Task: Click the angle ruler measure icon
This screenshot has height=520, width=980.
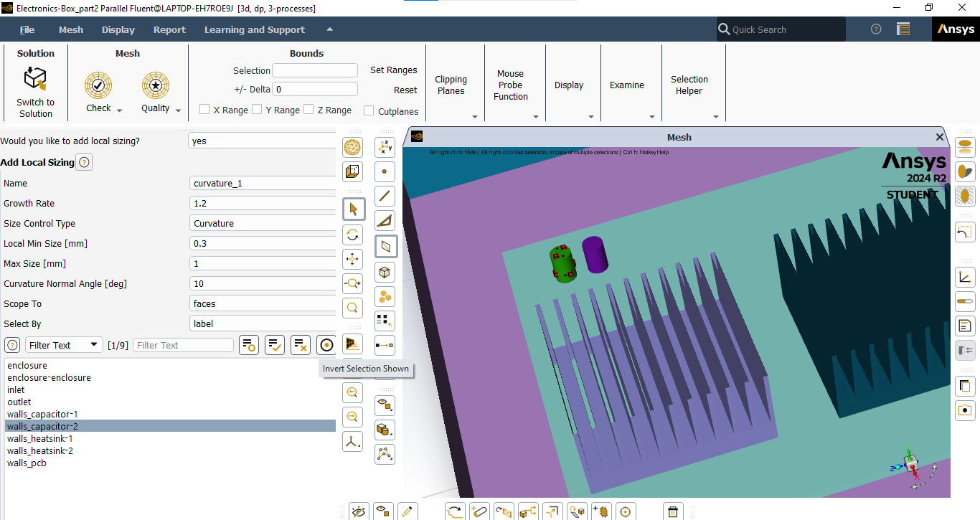Action: coord(385,220)
